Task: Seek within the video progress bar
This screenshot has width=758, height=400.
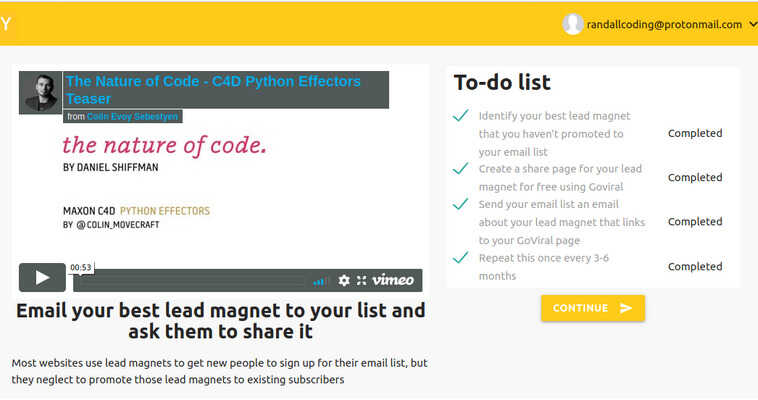Action: pos(192,281)
